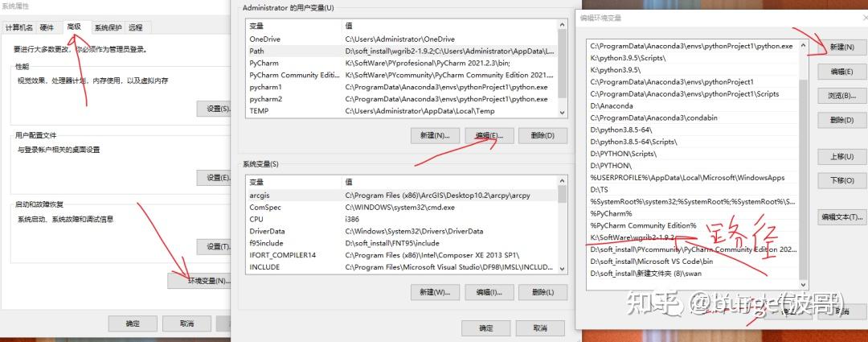Click 新建(N) in edit environment variable dialog
The image size is (868, 342).
[x=841, y=47]
